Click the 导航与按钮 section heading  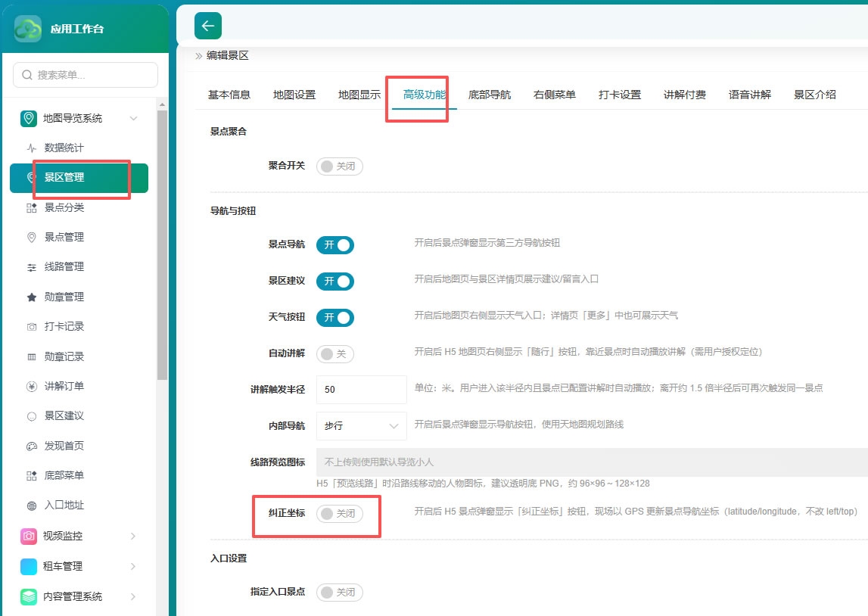click(x=233, y=211)
